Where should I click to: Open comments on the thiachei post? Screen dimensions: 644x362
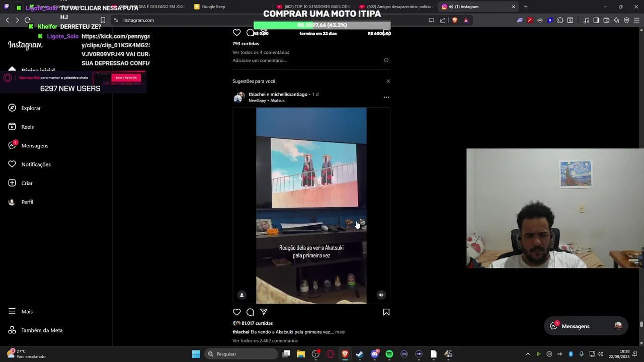coord(250,312)
